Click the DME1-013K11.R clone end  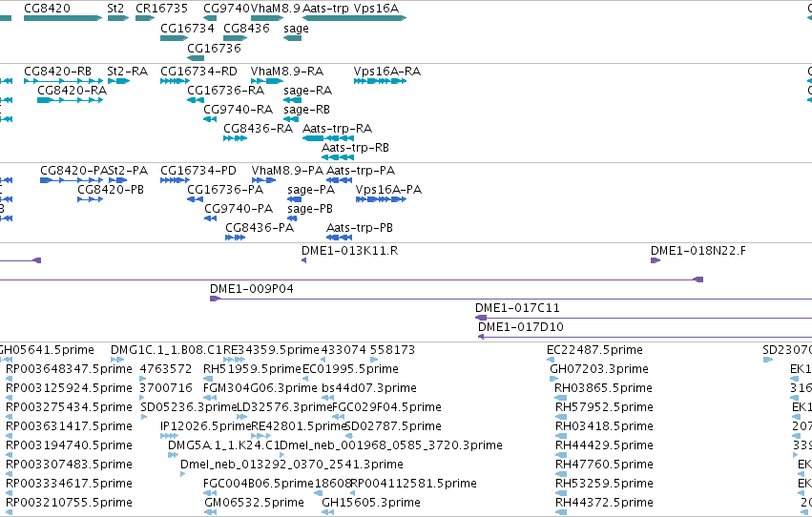(304, 260)
